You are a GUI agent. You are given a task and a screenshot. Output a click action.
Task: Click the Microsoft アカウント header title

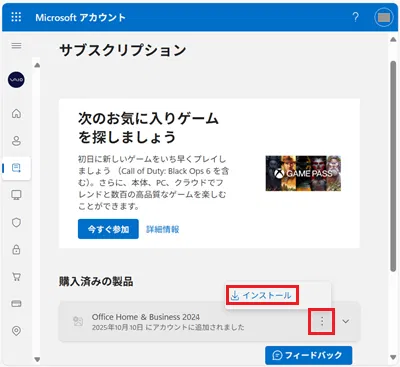click(x=80, y=17)
